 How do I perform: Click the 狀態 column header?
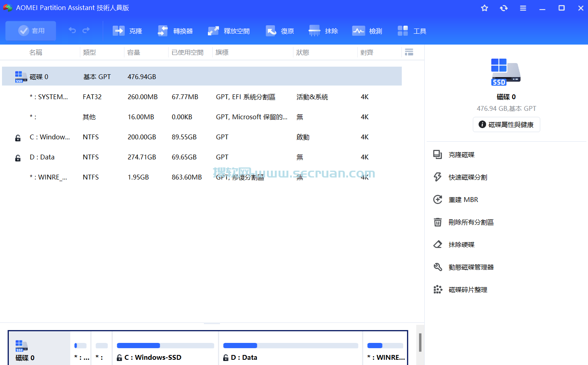(x=303, y=52)
